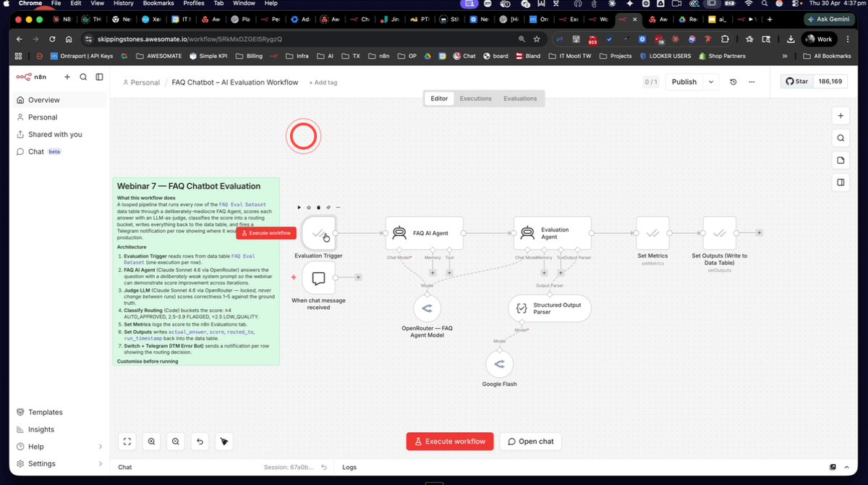The height and width of the screenshot is (485, 868).
Task: Click the Publish button
Action: coord(684,82)
